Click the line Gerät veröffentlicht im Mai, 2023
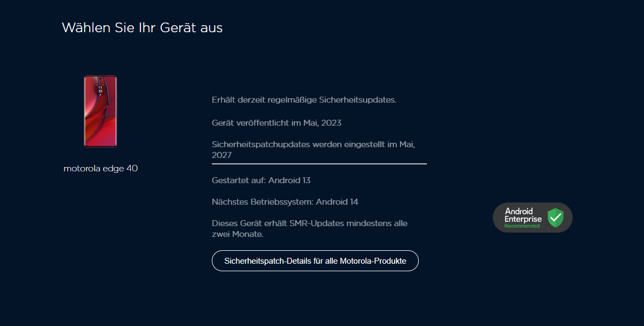This screenshot has width=644, height=326. click(x=276, y=123)
